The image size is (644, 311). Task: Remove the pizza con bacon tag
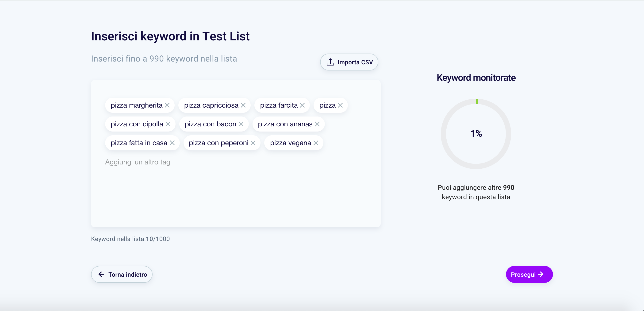click(241, 124)
